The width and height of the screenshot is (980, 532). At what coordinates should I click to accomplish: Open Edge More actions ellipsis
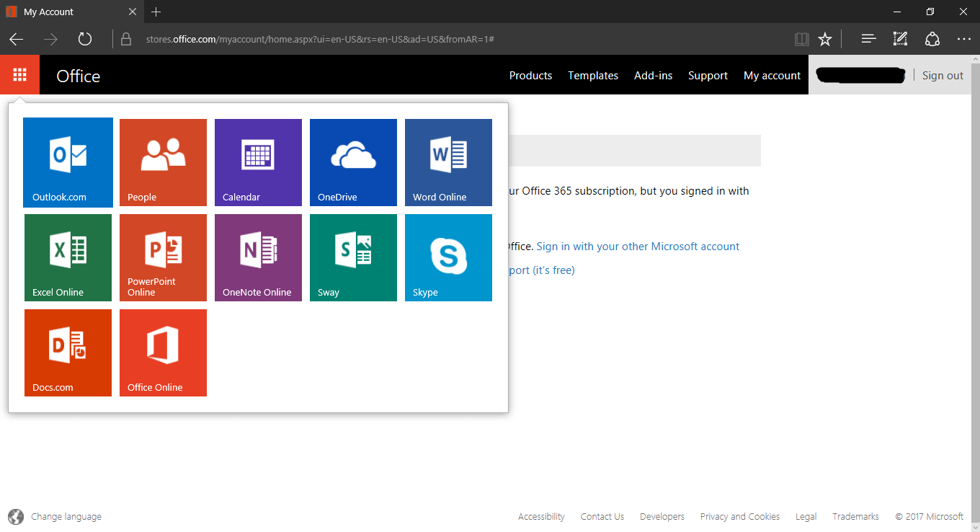click(x=964, y=39)
